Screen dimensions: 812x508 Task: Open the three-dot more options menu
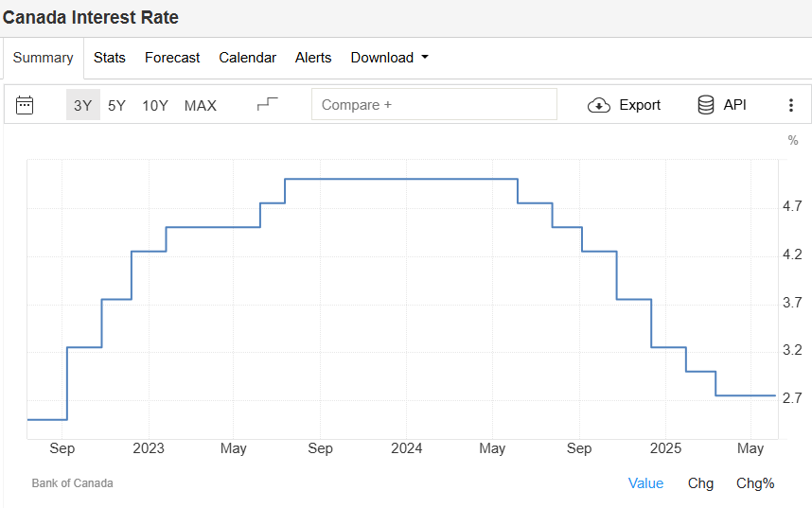click(x=791, y=105)
